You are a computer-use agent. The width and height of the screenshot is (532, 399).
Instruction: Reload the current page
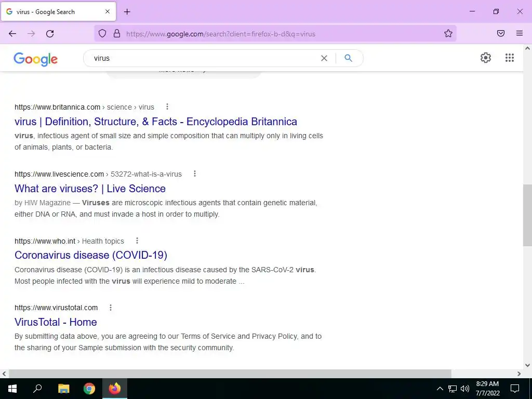(50, 34)
